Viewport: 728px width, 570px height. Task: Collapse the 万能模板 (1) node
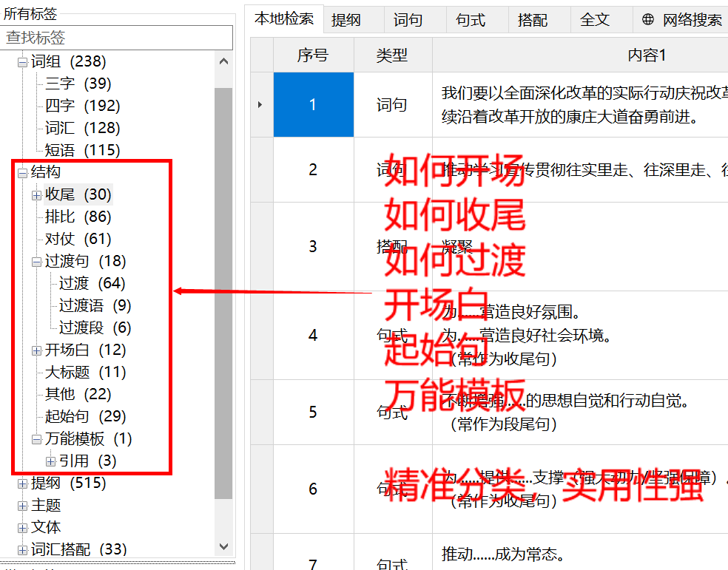[37, 440]
